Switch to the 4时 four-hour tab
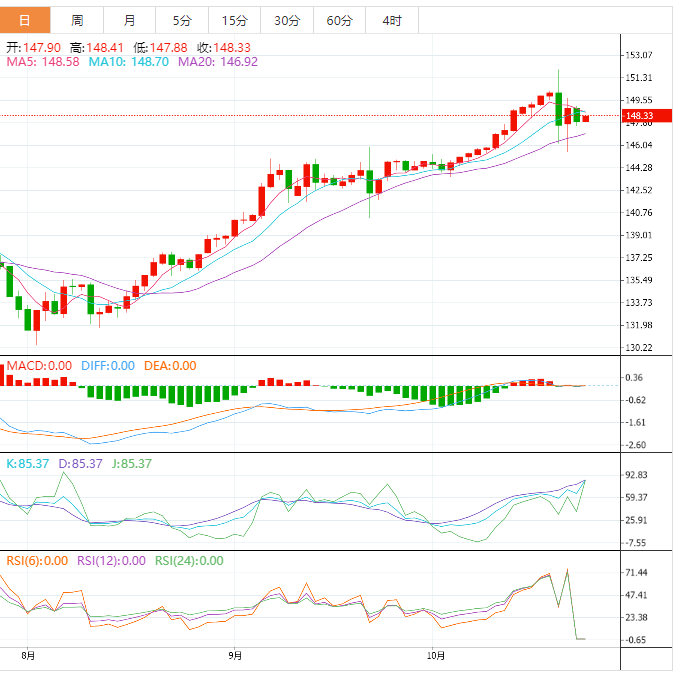 392,20
